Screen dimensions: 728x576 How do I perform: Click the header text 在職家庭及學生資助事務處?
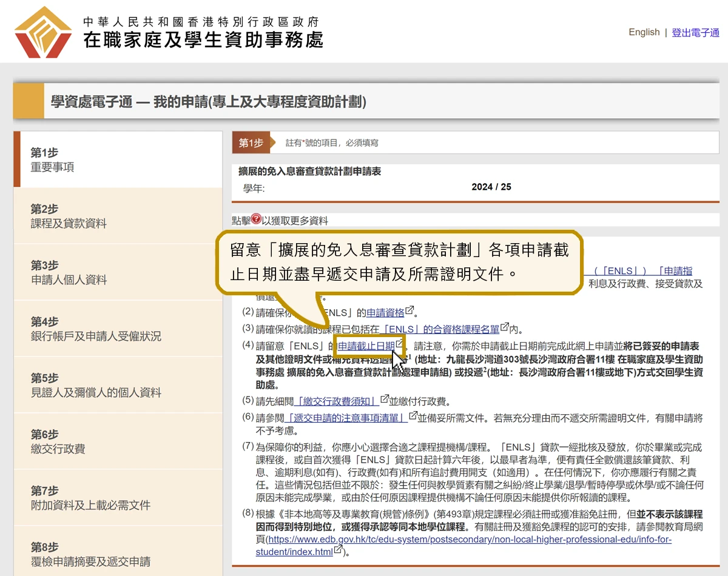[x=203, y=41]
